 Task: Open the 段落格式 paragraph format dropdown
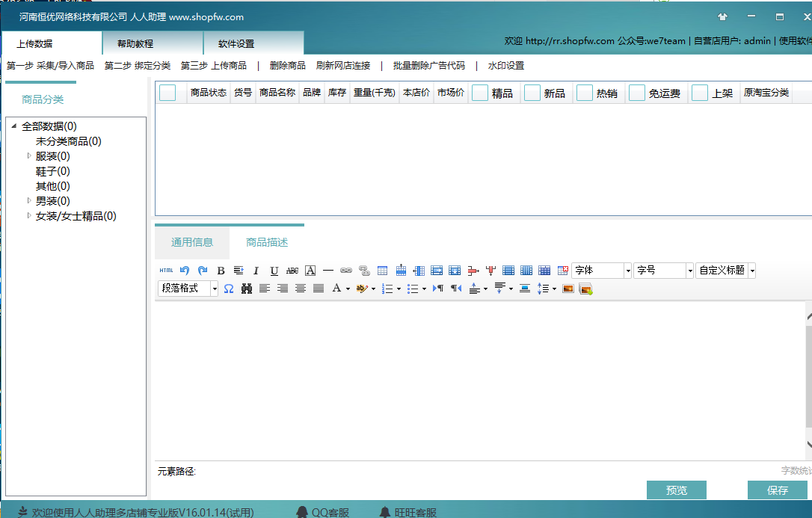click(188, 289)
